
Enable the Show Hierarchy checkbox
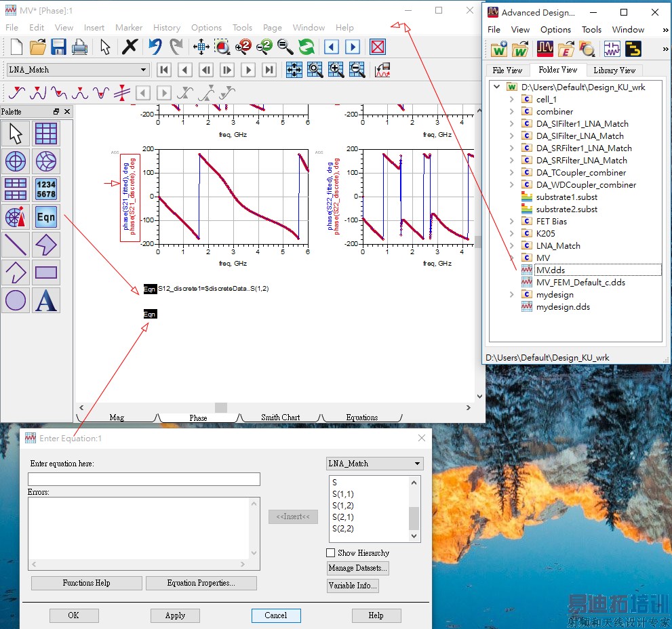tap(331, 553)
